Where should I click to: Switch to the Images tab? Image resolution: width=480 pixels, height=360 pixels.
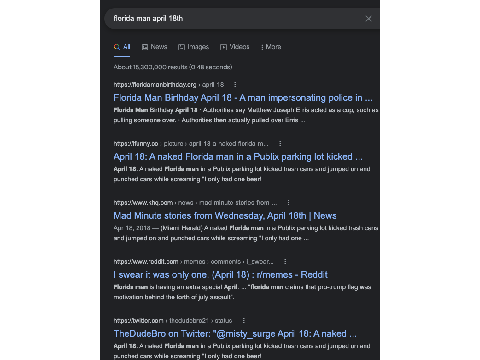coord(193,47)
